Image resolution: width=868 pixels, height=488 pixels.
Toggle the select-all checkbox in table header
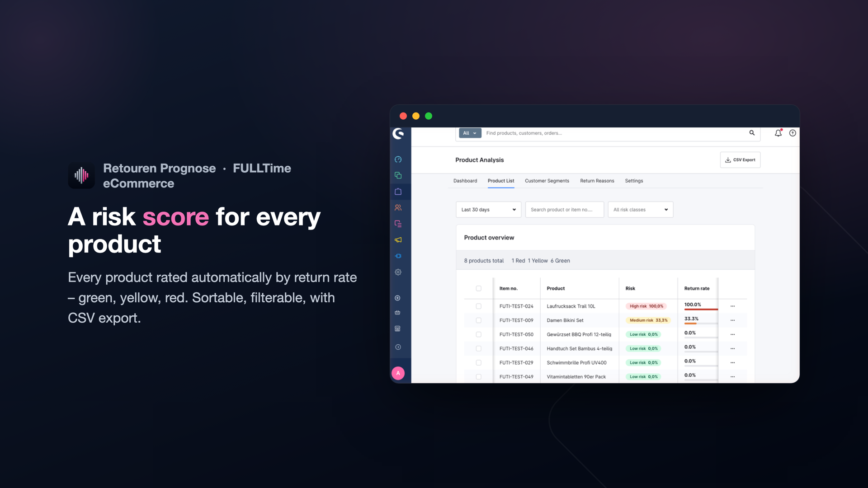(478, 288)
